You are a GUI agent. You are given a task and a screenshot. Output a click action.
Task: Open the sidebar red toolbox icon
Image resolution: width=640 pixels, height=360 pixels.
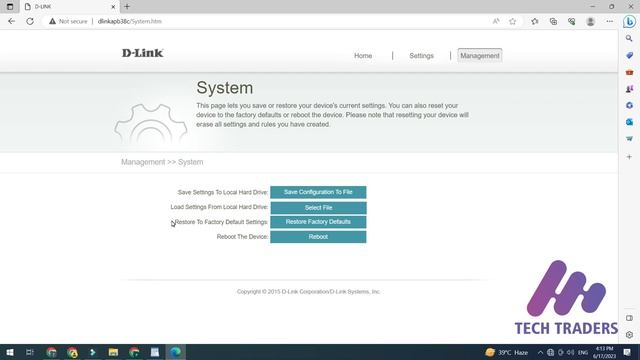[629, 72]
